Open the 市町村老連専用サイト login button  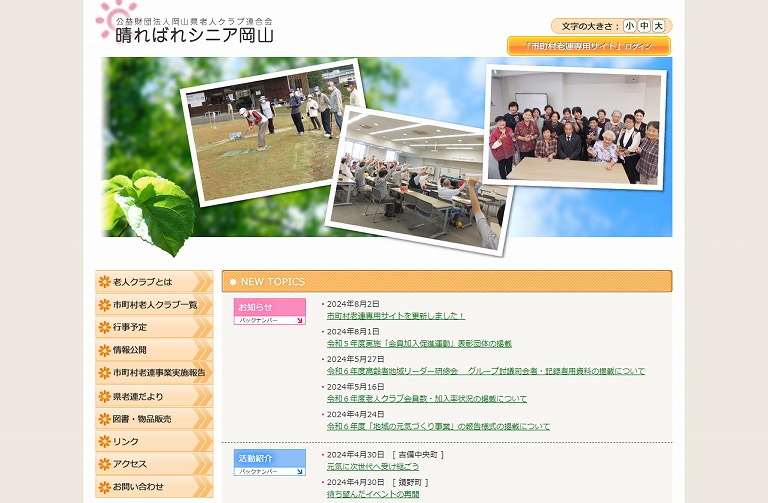pos(589,46)
